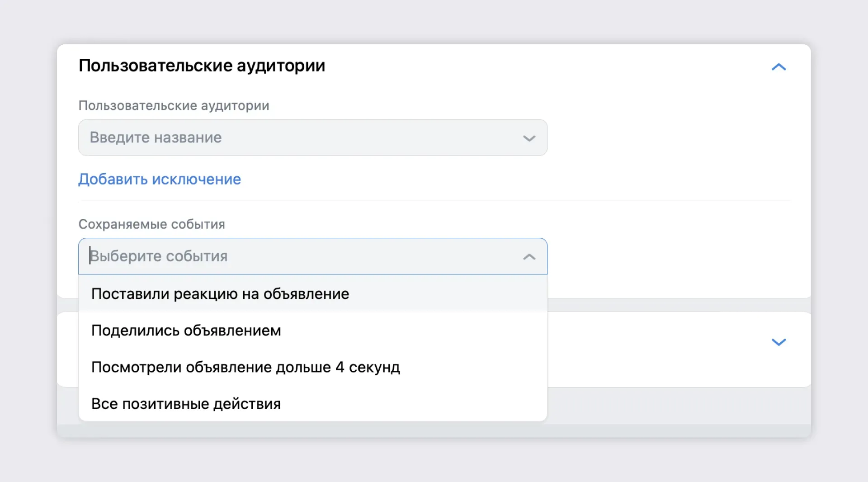Expand the collapsed section via blue down chevron
The width and height of the screenshot is (868, 482).
tap(778, 342)
